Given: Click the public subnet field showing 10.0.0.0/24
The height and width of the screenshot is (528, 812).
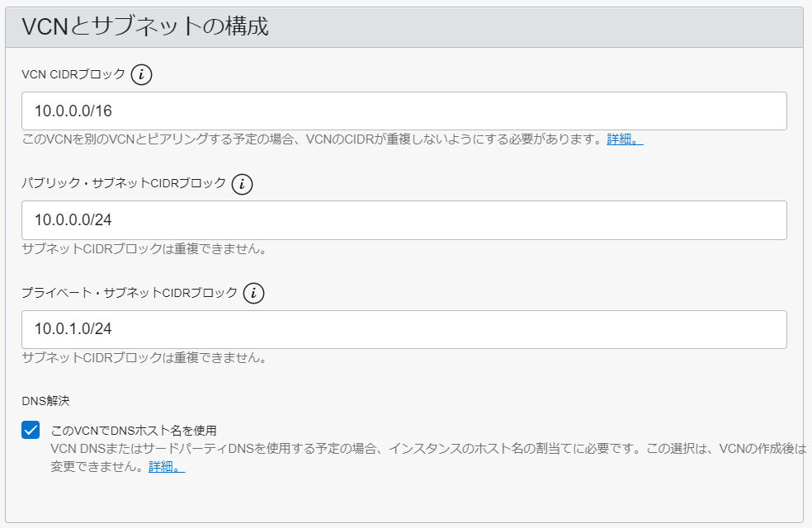Looking at the screenshot, I should 404,219.
